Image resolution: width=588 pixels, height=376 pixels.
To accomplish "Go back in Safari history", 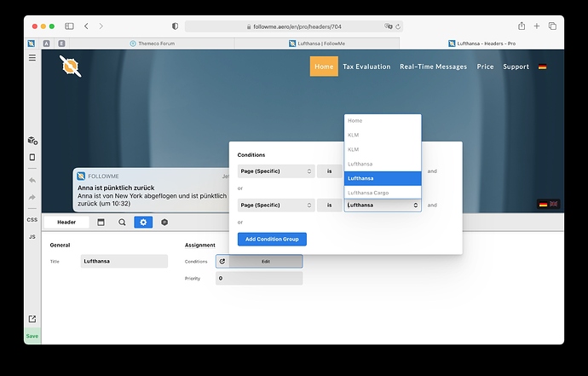I will coord(87,26).
